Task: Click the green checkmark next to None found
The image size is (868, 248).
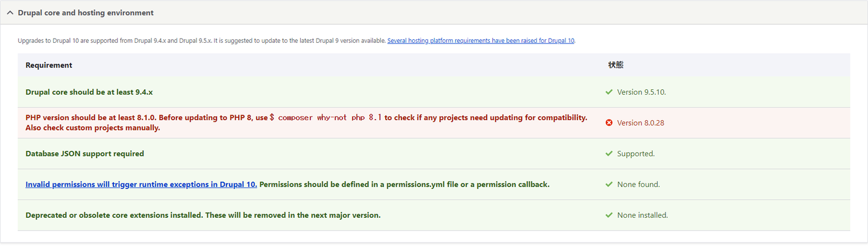Action: point(609,185)
